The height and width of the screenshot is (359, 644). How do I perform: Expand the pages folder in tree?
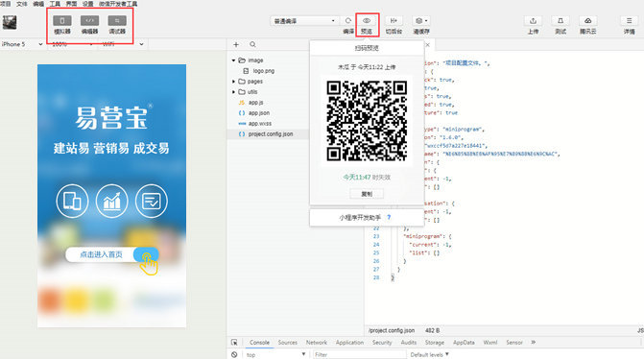[233, 82]
